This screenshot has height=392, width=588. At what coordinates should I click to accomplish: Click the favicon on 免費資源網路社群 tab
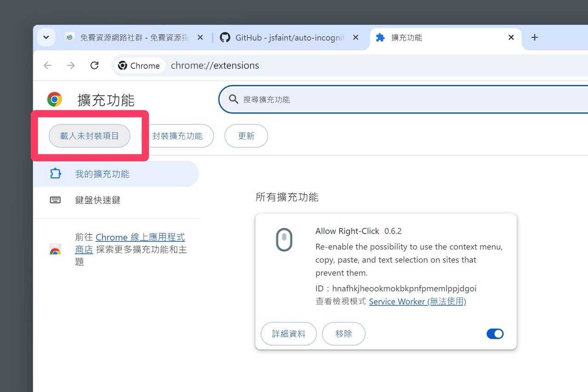(x=70, y=38)
